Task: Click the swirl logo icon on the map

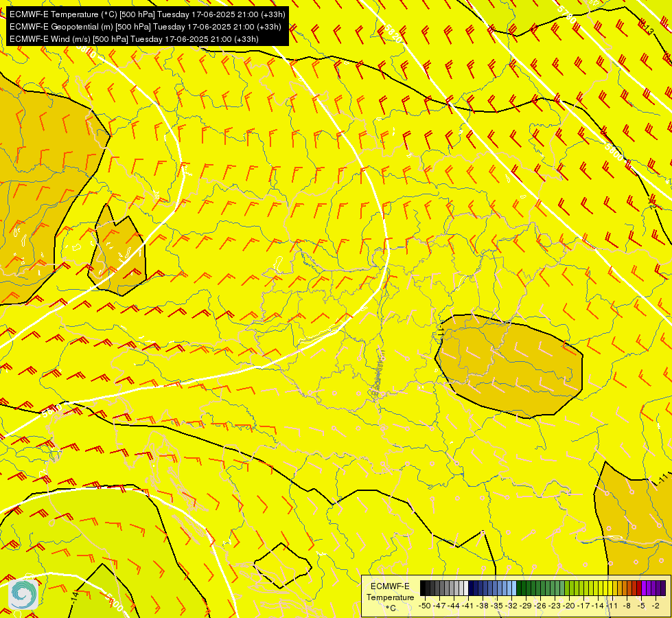Action: click(23, 595)
